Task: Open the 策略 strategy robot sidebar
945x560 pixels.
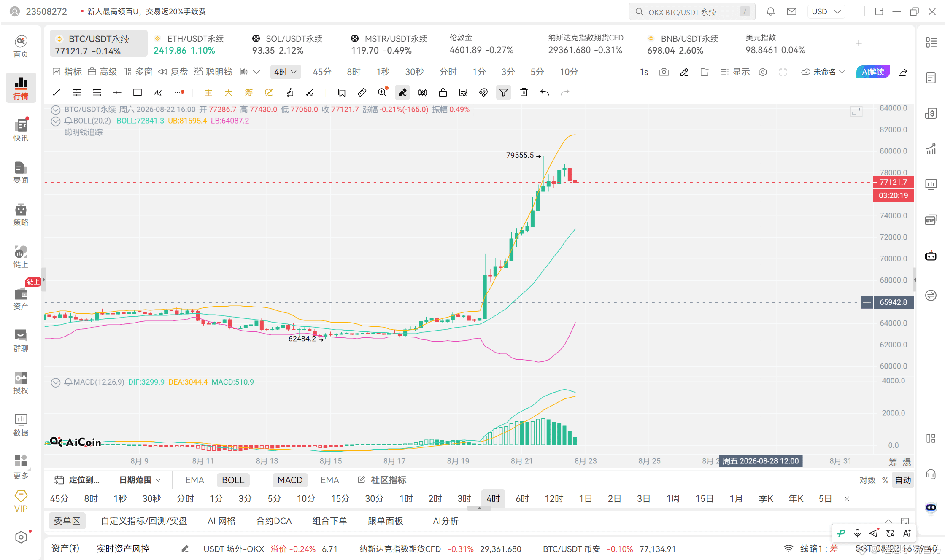Action: point(21,214)
